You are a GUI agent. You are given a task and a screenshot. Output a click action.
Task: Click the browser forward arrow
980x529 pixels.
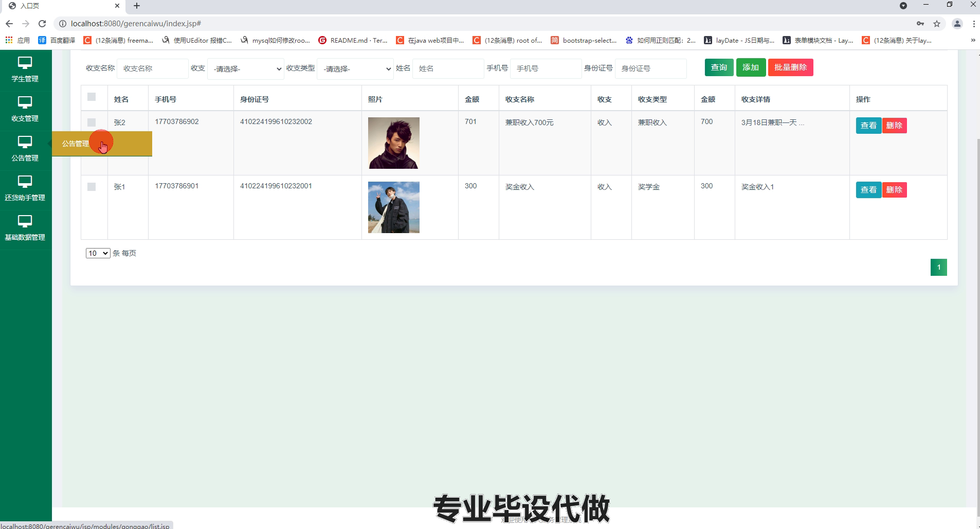(26, 24)
